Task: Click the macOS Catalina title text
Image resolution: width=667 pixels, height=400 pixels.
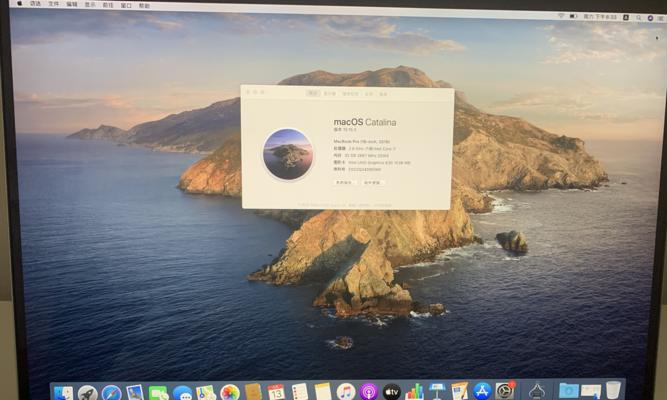Action: coord(365,122)
